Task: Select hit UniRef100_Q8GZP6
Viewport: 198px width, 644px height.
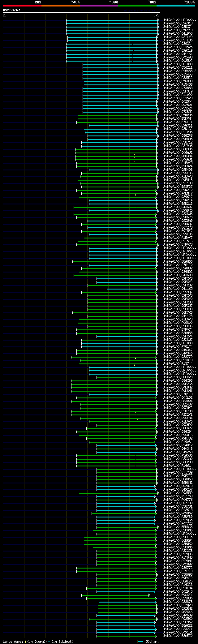Action: [178, 135]
